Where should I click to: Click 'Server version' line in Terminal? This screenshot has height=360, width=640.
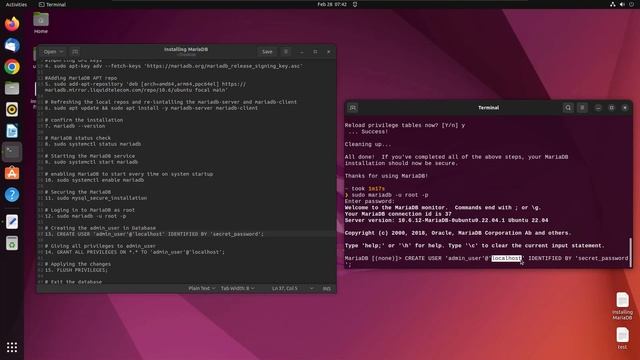[x=446, y=220]
